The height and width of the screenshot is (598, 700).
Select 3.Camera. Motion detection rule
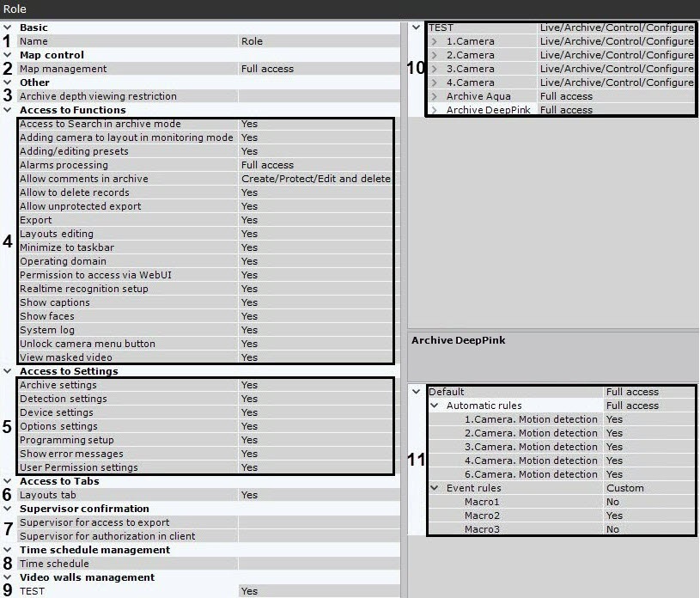coord(561,447)
